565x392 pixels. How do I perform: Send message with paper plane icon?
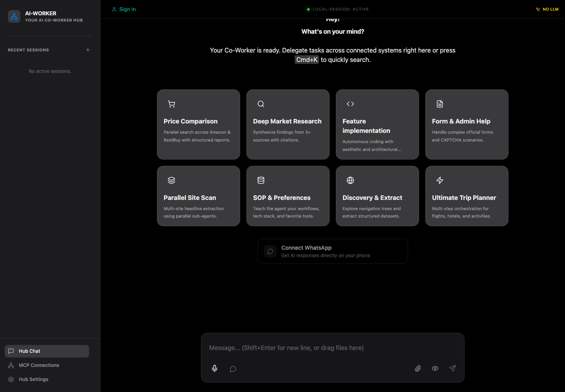point(452,368)
